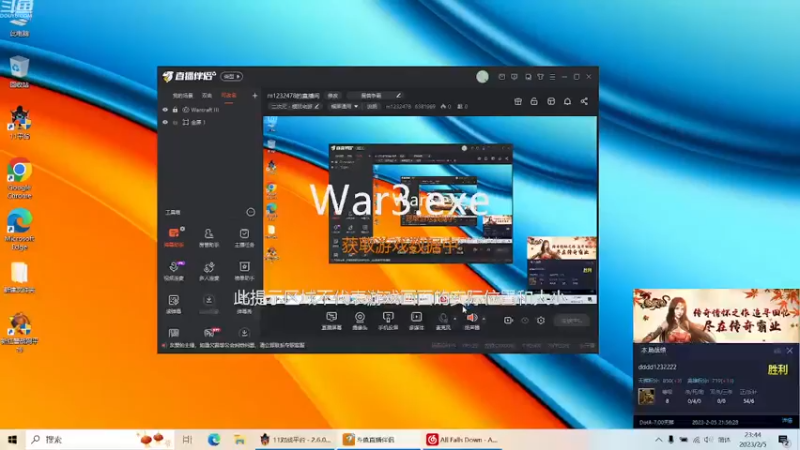Click the game advertisement banner in popup
The width and height of the screenshot is (800, 450).
(716, 315)
